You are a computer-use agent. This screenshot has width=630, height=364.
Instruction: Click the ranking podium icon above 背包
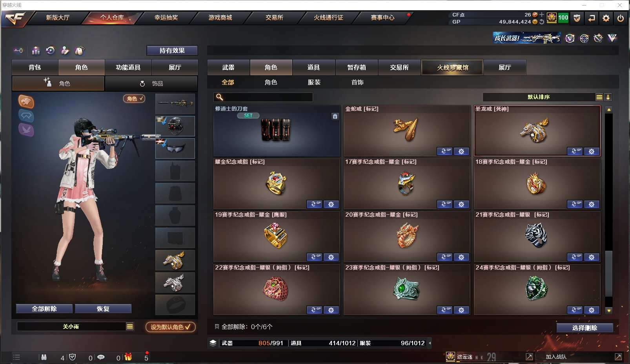[36, 51]
